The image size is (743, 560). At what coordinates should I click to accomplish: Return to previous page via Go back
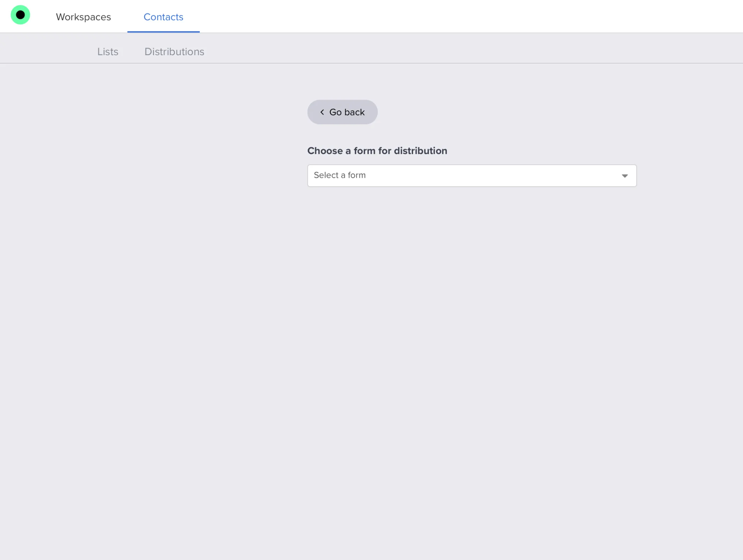point(342,112)
